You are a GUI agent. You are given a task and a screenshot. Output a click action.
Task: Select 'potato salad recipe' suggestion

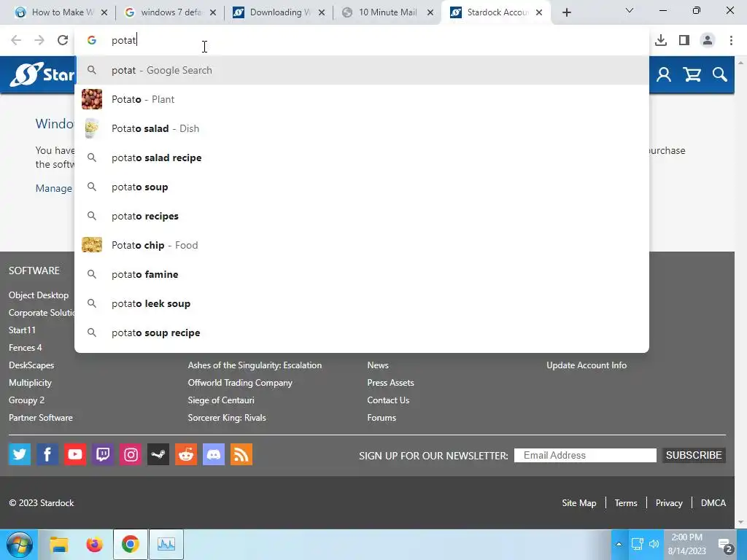(x=362, y=157)
